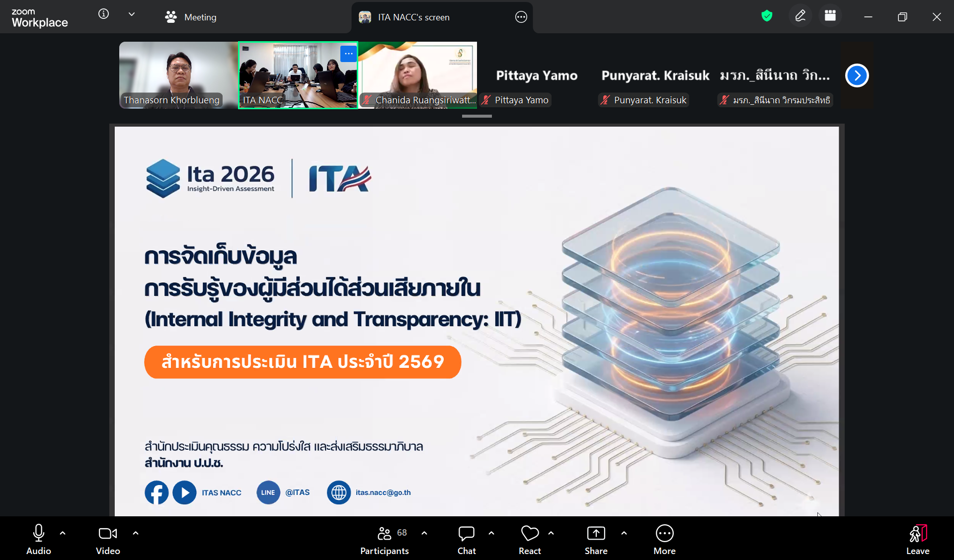Expand audio options caret
This screenshot has height=560, width=954.
coord(63,533)
